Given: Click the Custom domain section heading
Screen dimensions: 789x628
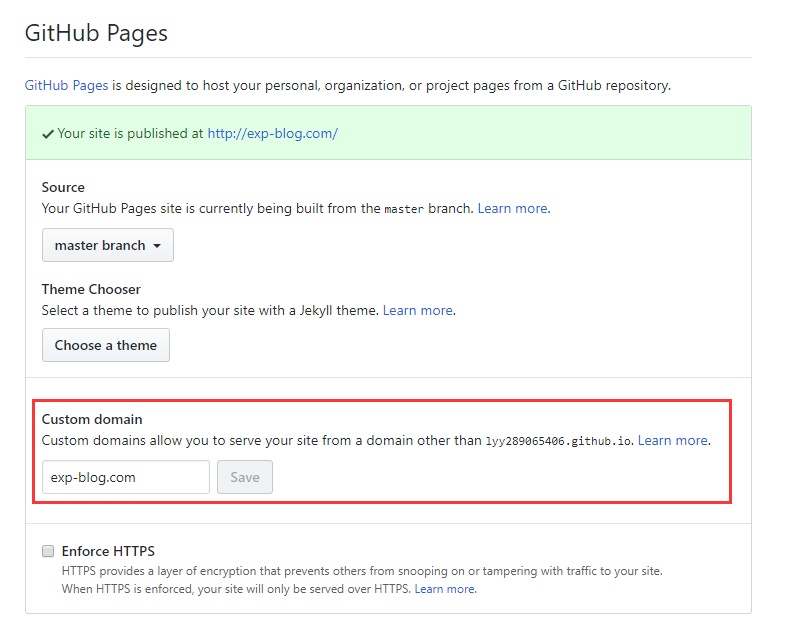Looking at the screenshot, I should (92, 419).
